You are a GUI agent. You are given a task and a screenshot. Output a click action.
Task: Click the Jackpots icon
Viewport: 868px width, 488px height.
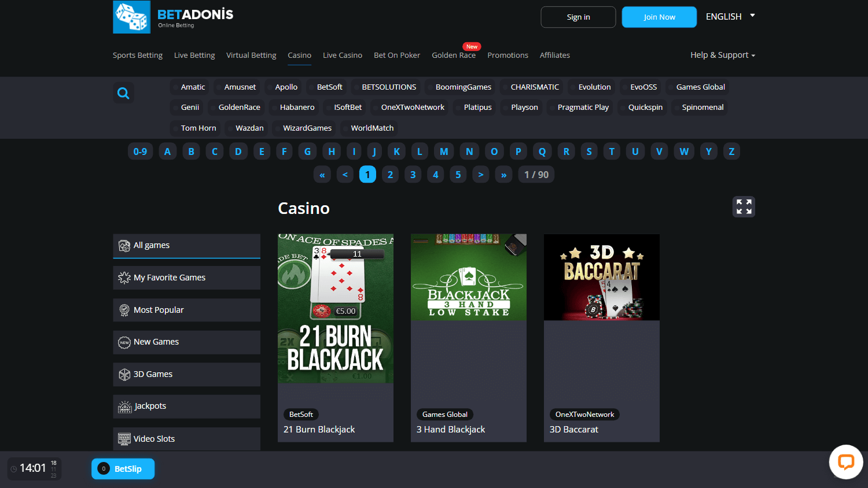pyautogui.click(x=124, y=407)
